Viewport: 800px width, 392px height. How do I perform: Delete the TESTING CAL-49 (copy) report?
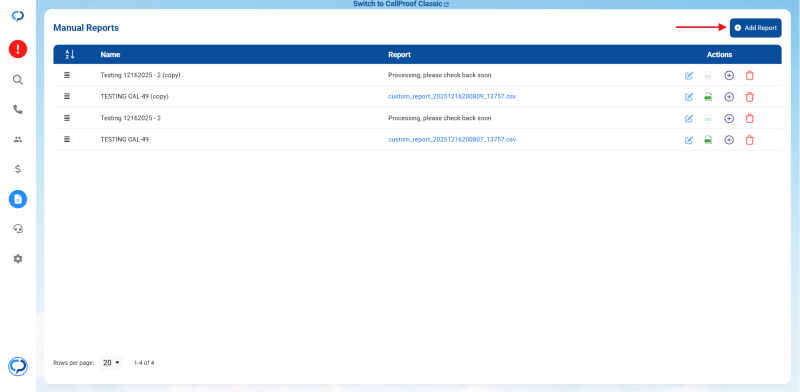click(x=749, y=97)
